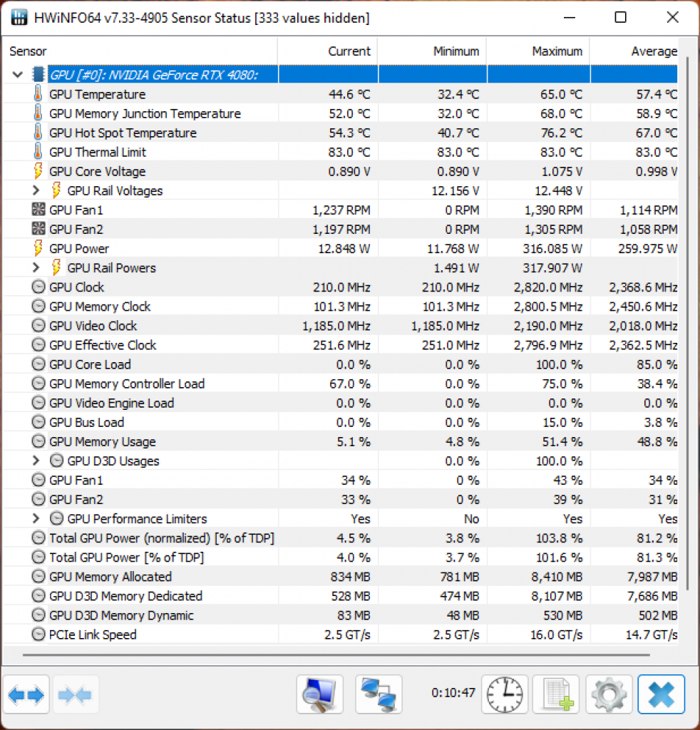Expand GPU Performance Limiters entry
700x730 pixels.
36,518
